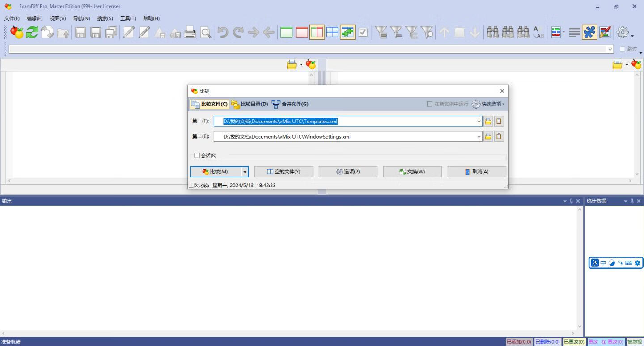Paste clipboard into second file path
Viewport: 644px width, 346px height.
[x=499, y=137]
